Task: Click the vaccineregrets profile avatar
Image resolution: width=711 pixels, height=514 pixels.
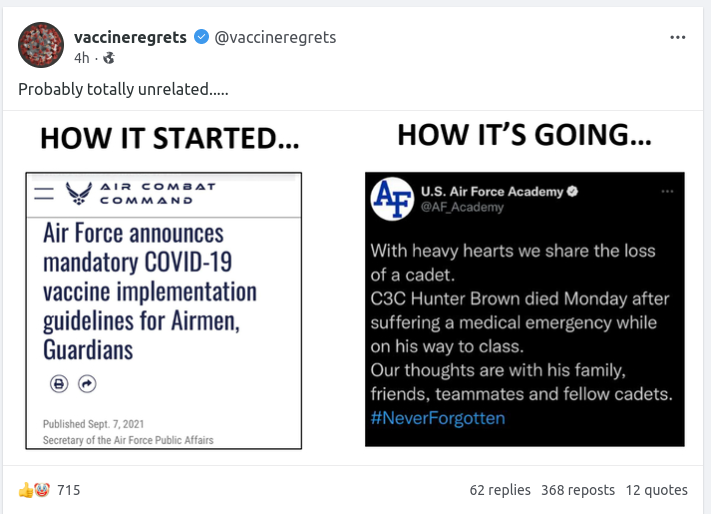Action: tap(41, 46)
